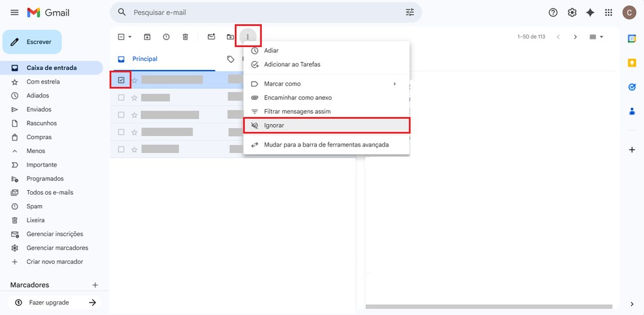Viewport: 644px width, 315px height.
Task: Star the first selected email
Action: tap(134, 80)
